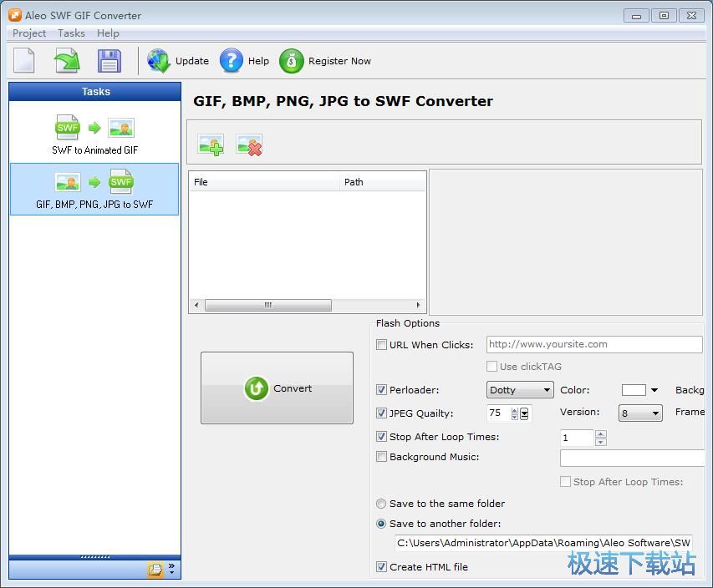Click the Path column header
713x588 pixels.
383,182
